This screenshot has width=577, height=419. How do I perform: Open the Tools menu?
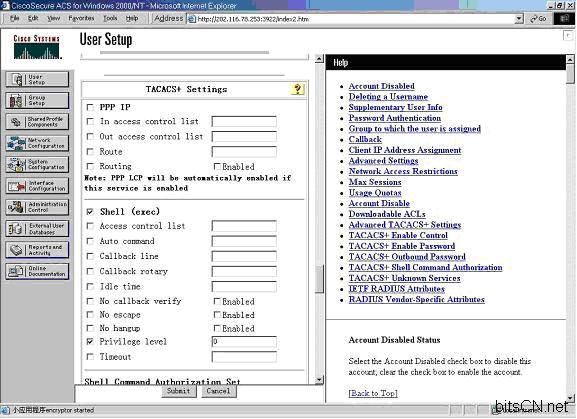[x=110, y=18]
